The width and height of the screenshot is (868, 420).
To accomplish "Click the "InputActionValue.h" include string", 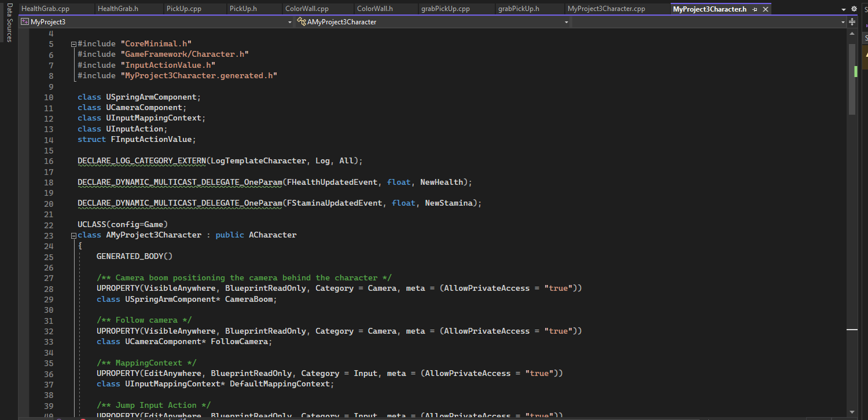I will (168, 65).
